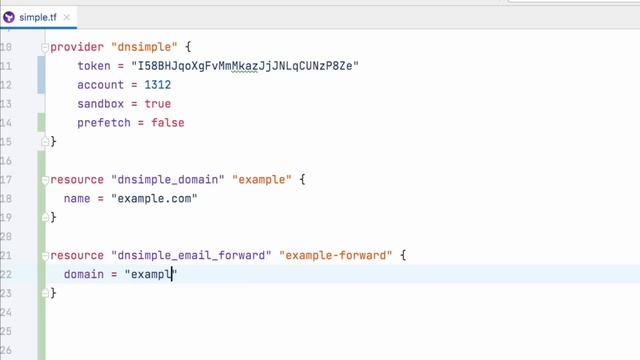The width and height of the screenshot is (640, 360).
Task: Click the sandbox attribute keyword
Action: [x=100, y=104]
